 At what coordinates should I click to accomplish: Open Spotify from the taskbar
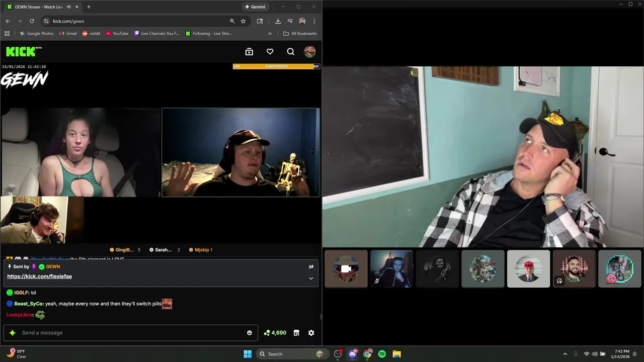382,354
